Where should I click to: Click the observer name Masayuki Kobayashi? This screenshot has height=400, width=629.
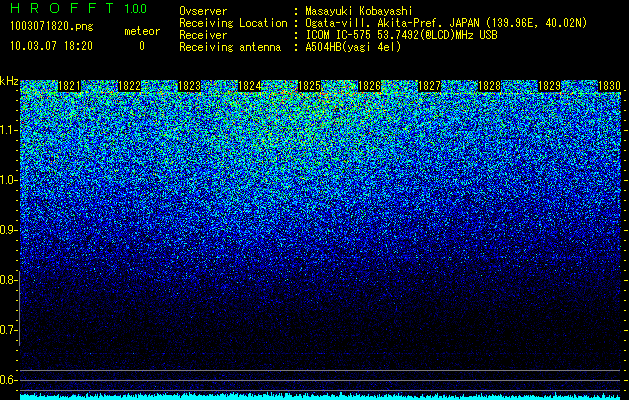click(x=359, y=11)
